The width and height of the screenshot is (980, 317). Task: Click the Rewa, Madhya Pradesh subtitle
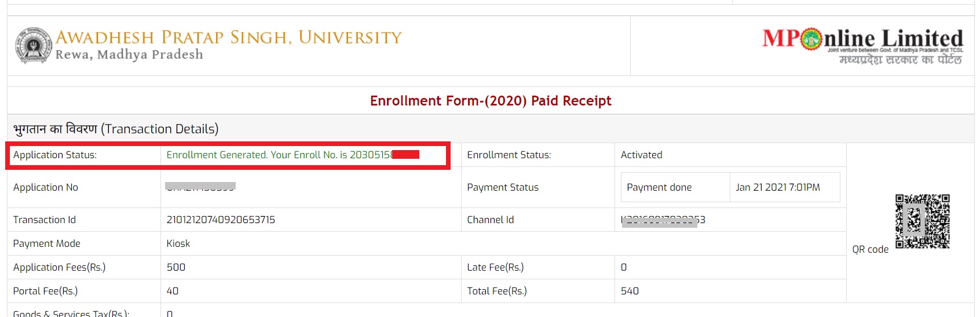click(129, 54)
